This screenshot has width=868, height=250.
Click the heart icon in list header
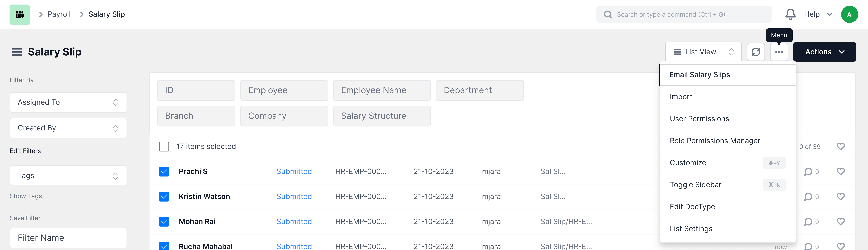[x=841, y=147]
